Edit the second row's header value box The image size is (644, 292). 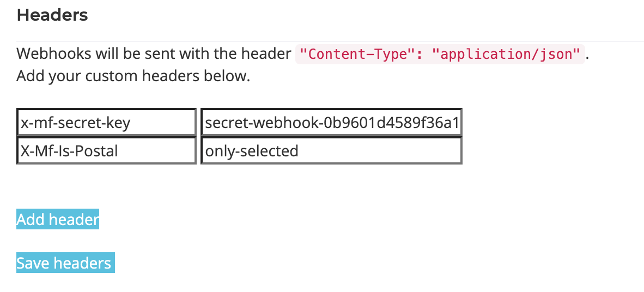coord(331,150)
